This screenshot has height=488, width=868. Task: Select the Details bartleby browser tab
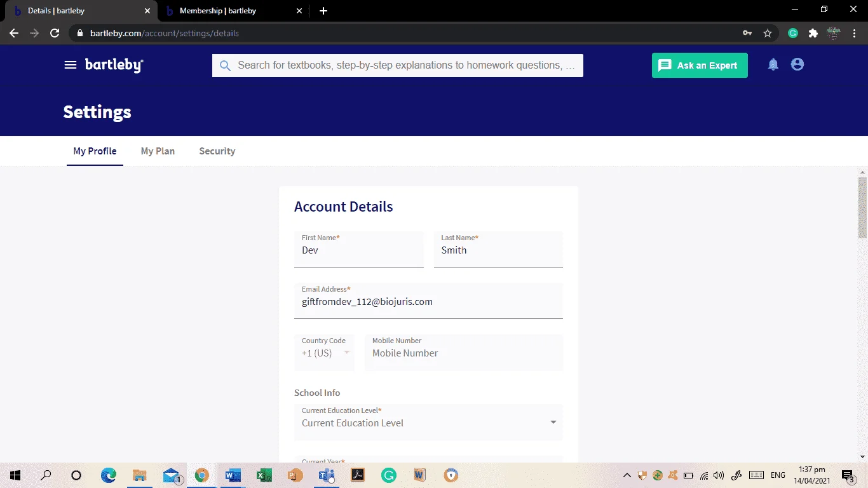[81, 11]
